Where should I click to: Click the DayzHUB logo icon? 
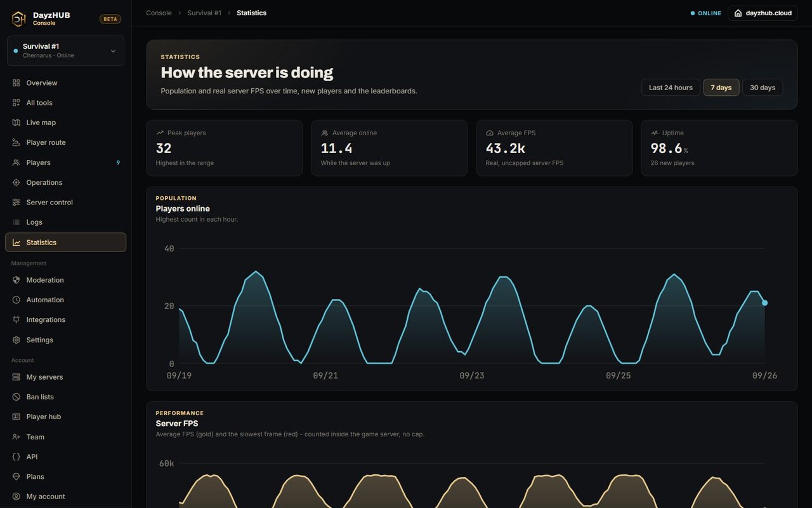click(18, 19)
